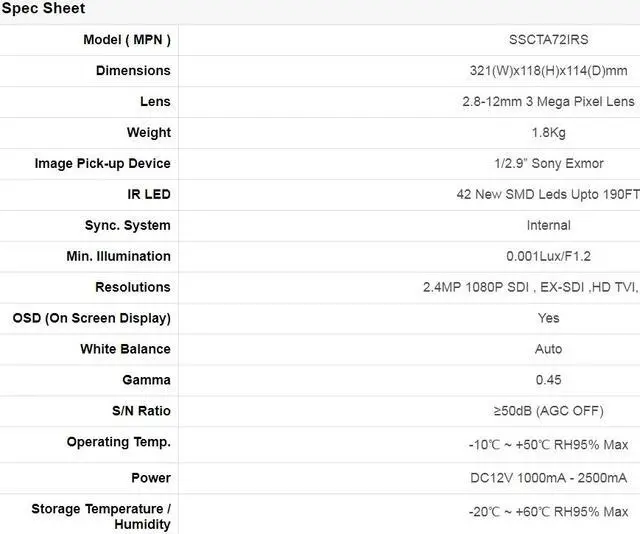This screenshot has height=534, width=640.
Task: Click the OSD (On Screen Display) label
Action: 91,319
